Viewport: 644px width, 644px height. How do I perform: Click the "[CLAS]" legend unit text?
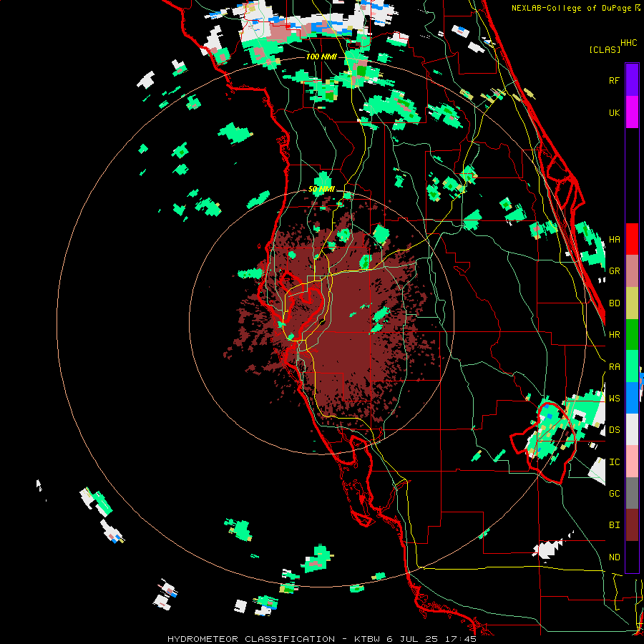(x=605, y=49)
